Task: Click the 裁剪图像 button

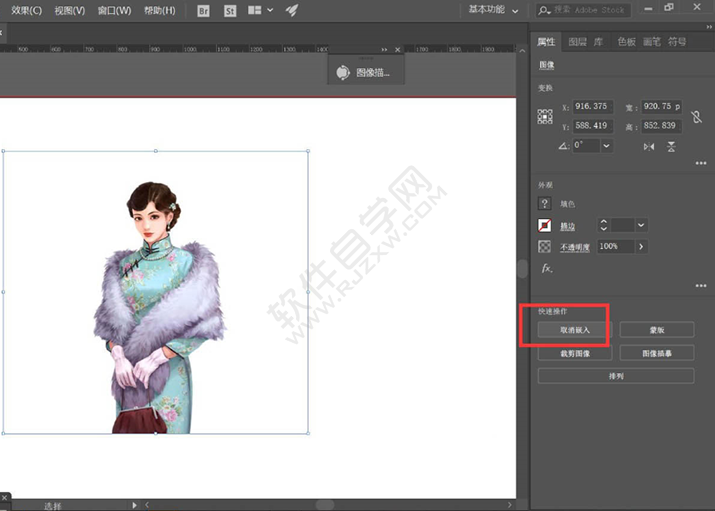Action: coord(575,353)
